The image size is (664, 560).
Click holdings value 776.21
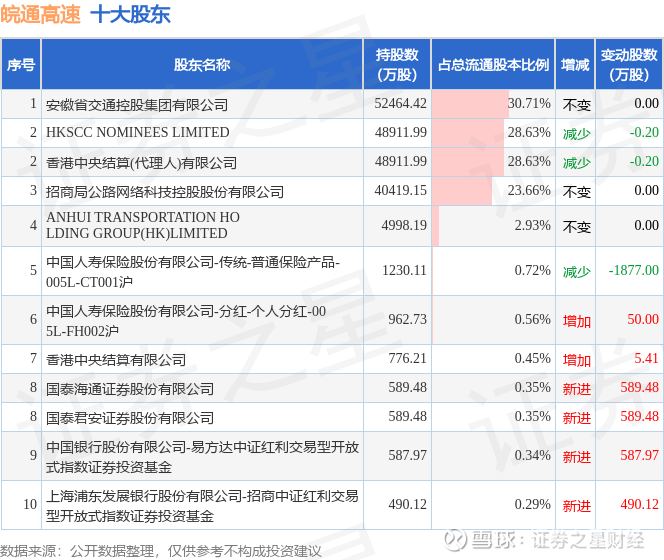(x=407, y=358)
